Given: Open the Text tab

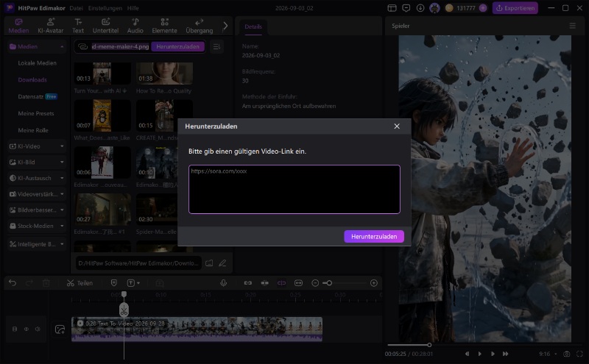Looking at the screenshot, I should tap(78, 26).
